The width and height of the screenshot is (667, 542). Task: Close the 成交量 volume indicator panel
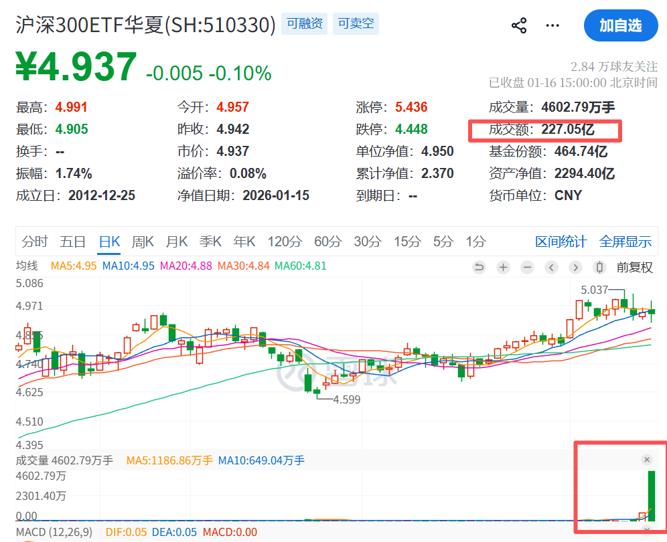[647, 459]
